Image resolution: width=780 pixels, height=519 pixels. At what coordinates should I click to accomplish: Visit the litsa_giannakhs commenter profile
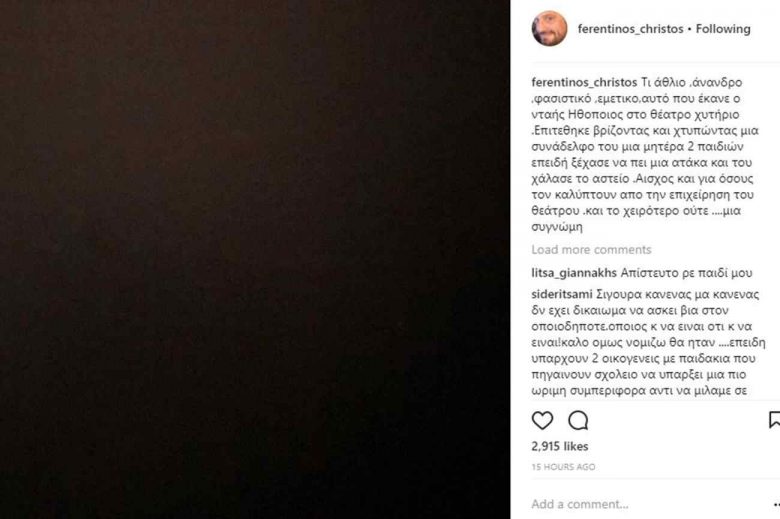(x=574, y=273)
